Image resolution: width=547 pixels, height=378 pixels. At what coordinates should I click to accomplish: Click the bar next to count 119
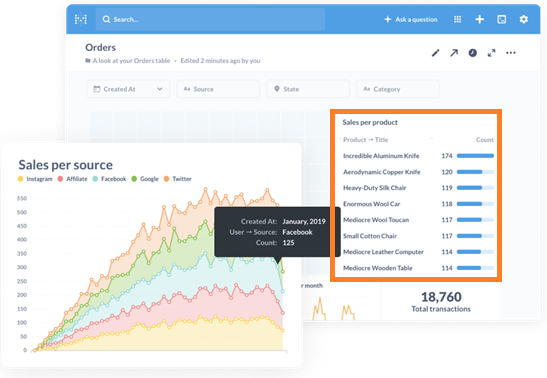(x=475, y=188)
